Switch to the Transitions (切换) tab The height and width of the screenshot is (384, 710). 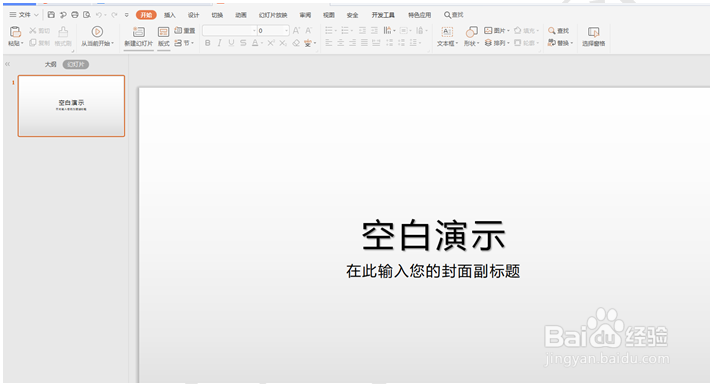click(x=217, y=15)
